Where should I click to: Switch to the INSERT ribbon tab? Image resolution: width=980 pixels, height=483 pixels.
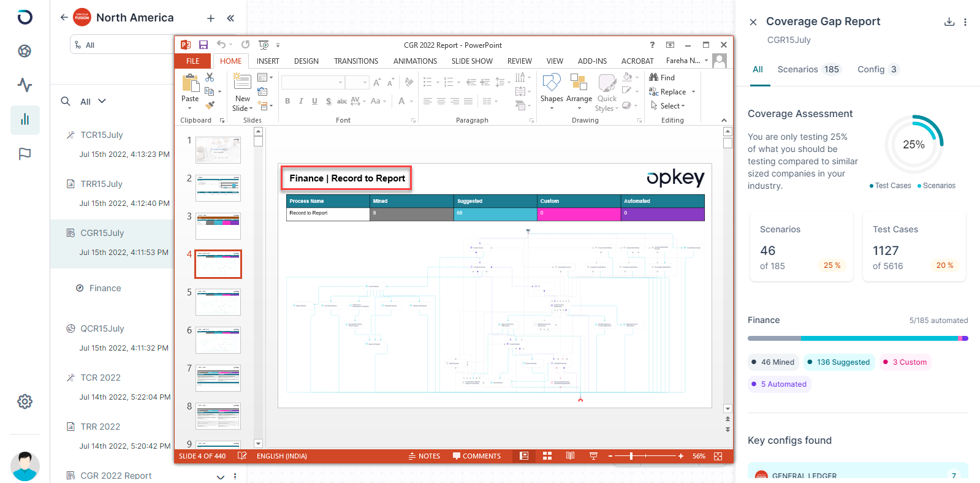click(x=268, y=61)
